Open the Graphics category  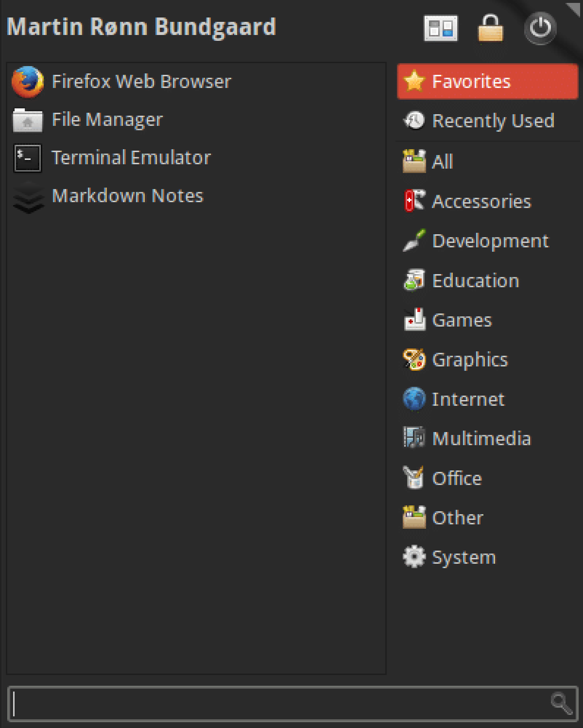pyautogui.click(x=470, y=360)
